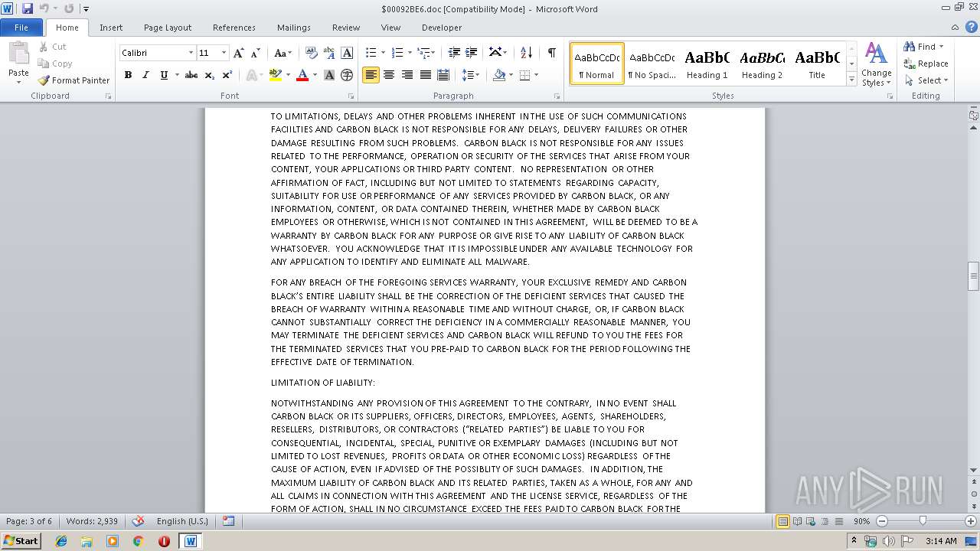980x551 pixels.
Task: Apply the No Spacing style
Action: click(x=652, y=64)
